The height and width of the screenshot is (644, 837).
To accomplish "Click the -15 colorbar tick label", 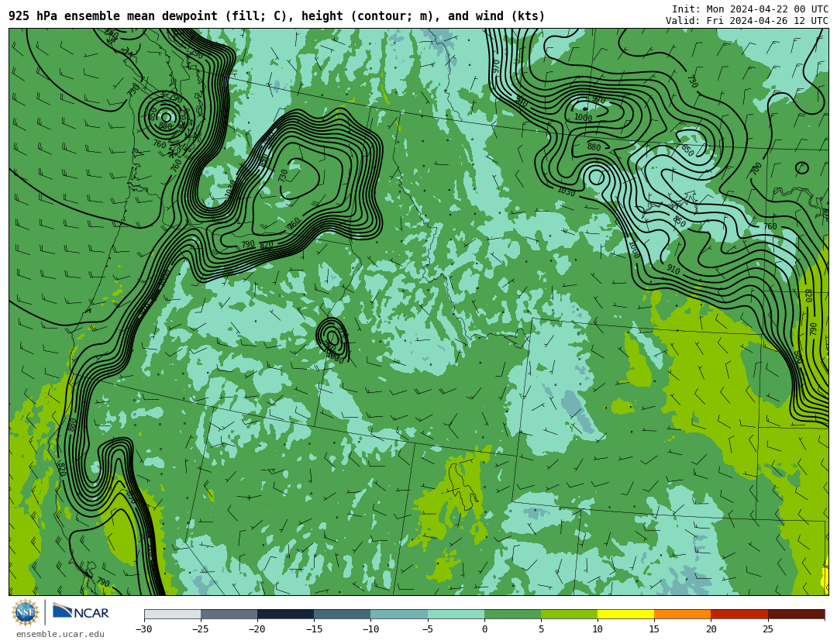I will pos(313,629).
